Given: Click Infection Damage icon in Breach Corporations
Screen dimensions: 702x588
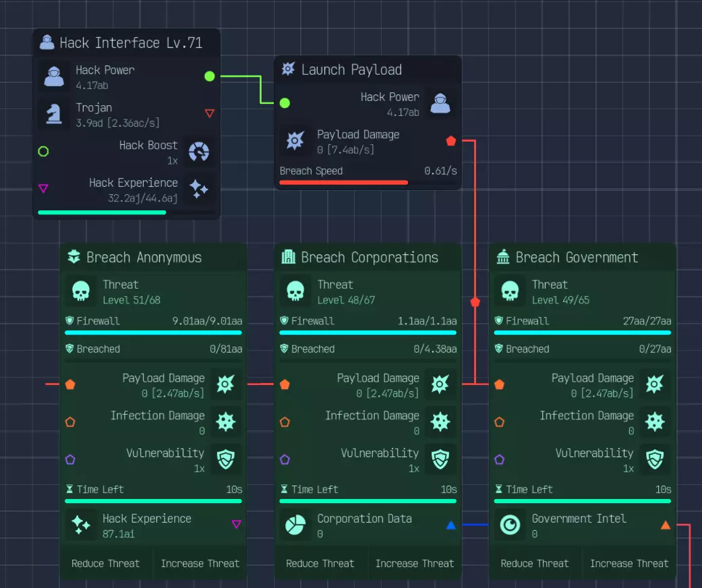Looking at the screenshot, I should pos(440,421).
